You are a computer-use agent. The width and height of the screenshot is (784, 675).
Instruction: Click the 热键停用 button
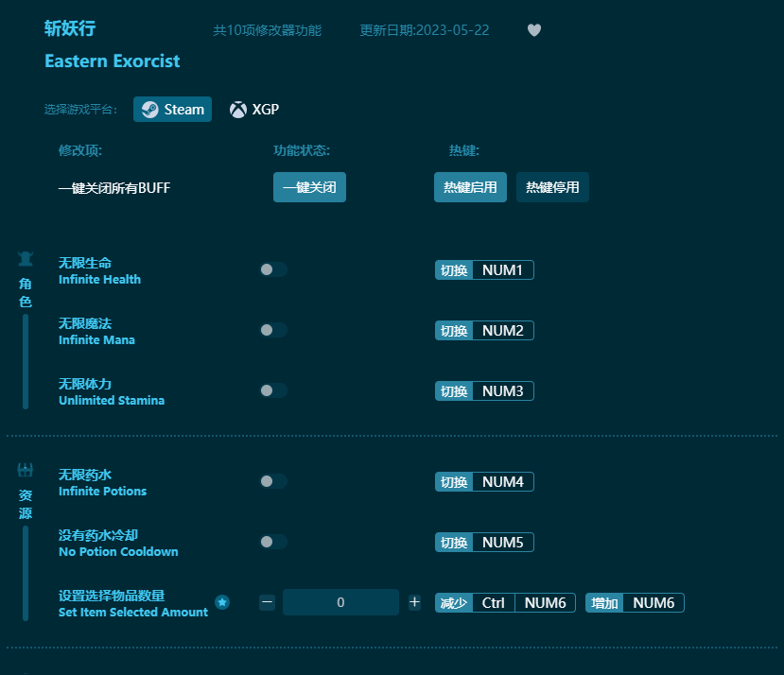[552, 187]
